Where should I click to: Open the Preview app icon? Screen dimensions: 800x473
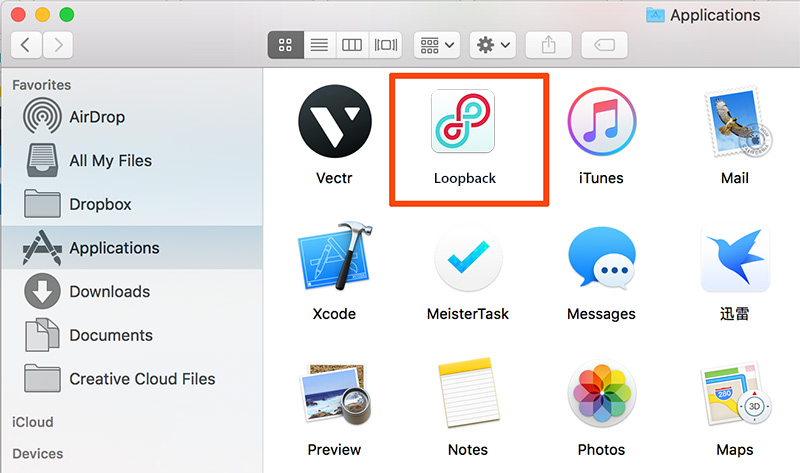click(336, 393)
